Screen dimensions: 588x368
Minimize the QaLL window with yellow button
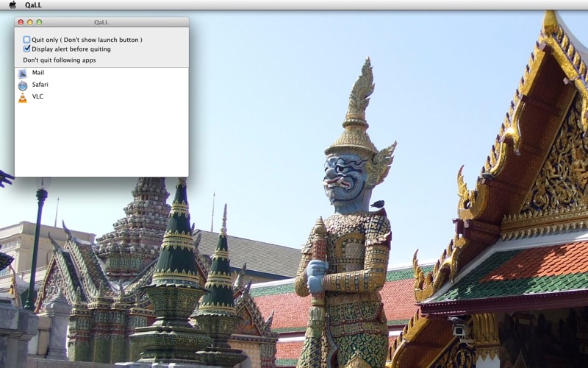[30, 22]
